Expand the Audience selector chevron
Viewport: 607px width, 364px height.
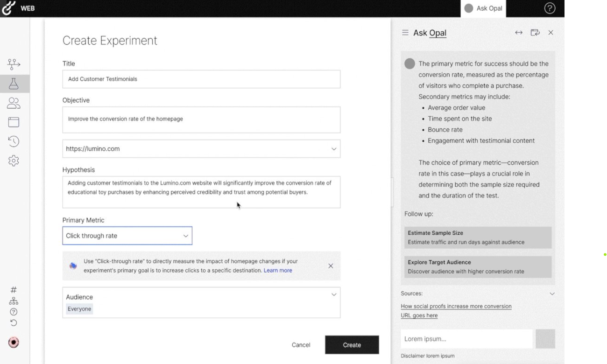[x=333, y=294]
